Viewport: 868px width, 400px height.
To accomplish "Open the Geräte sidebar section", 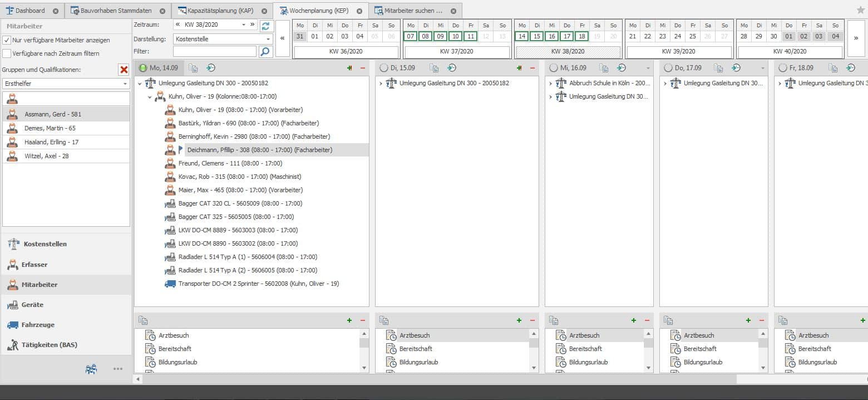I will coord(32,305).
